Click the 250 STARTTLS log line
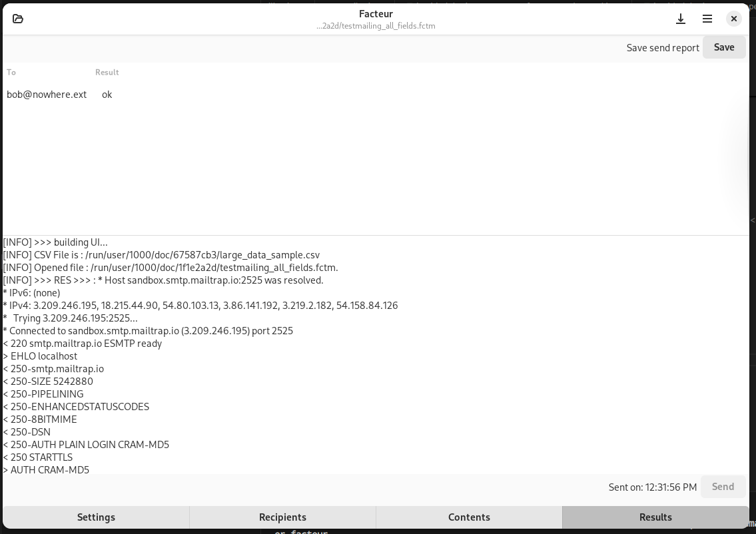Image resolution: width=756 pixels, height=534 pixels. coord(37,457)
